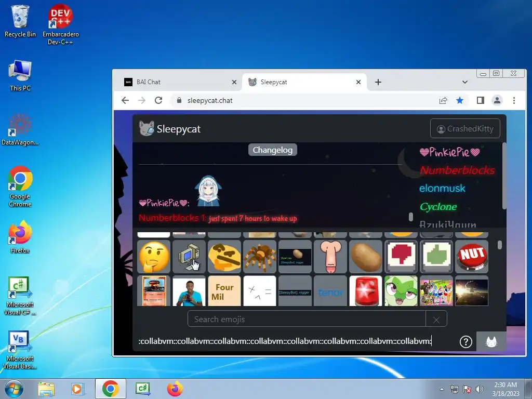Pick the potato screenshot emoji

295,257
